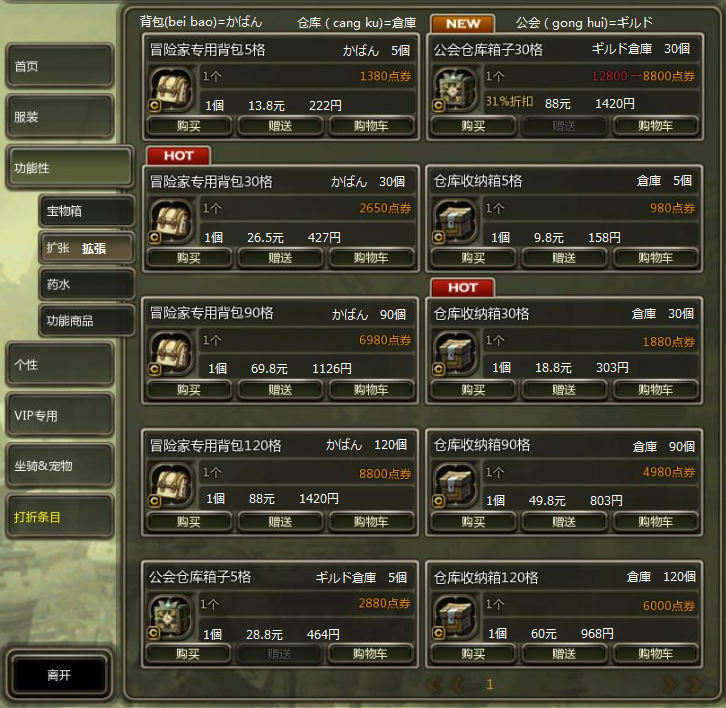Add 仓库收纳箱5格 to 购物车
Image resolution: width=726 pixels, height=708 pixels.
pos(655,258)
